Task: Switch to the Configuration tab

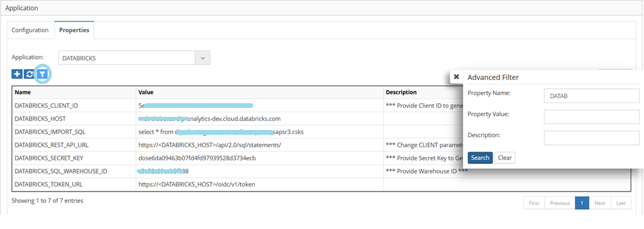Action: pyautogui.click(x=30, y=30)
